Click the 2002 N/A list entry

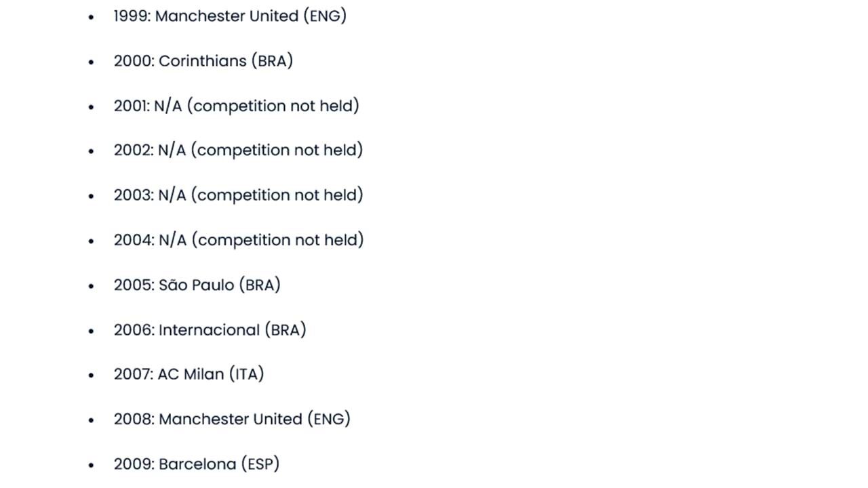[238, 150]
